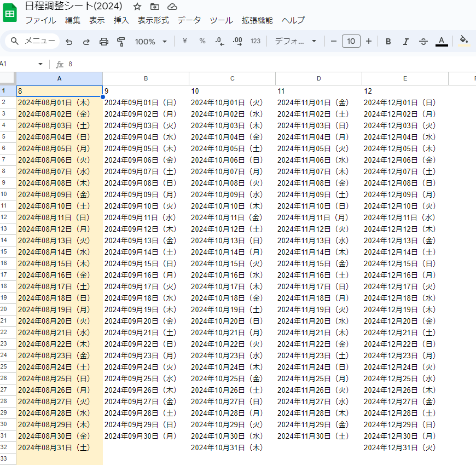Select row 33 header
This screenshot has width=476, height=465.
point(8,459)
